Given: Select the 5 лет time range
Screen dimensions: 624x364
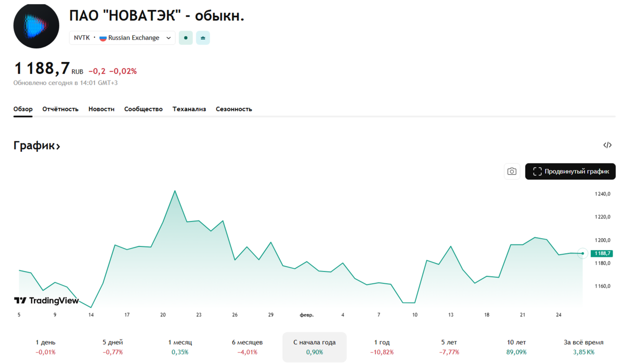Looking at the screenshot, I should click(x=449, y=347).
